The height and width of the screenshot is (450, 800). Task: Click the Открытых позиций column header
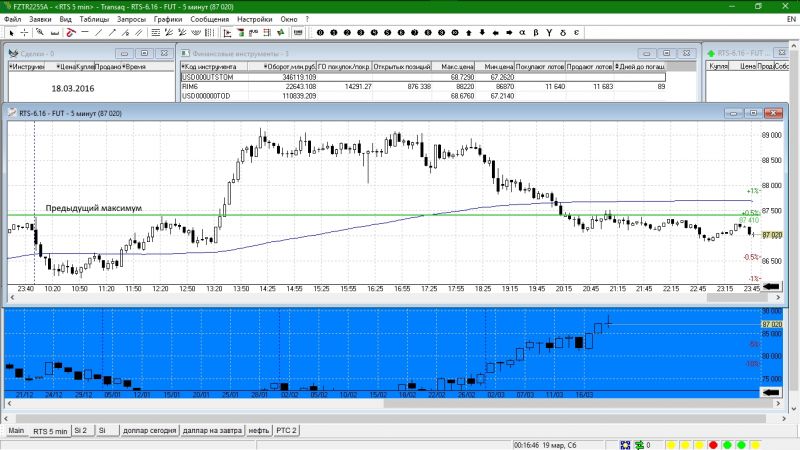[x=402, y=66]
